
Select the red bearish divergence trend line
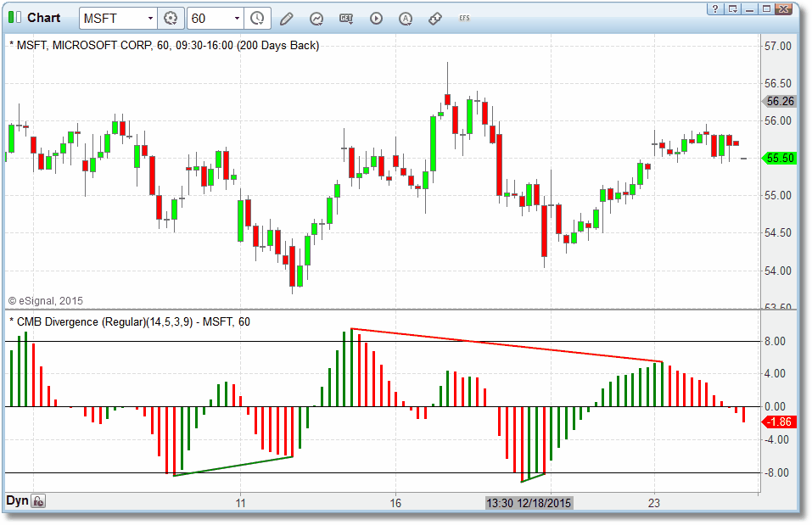coord(507,345)
